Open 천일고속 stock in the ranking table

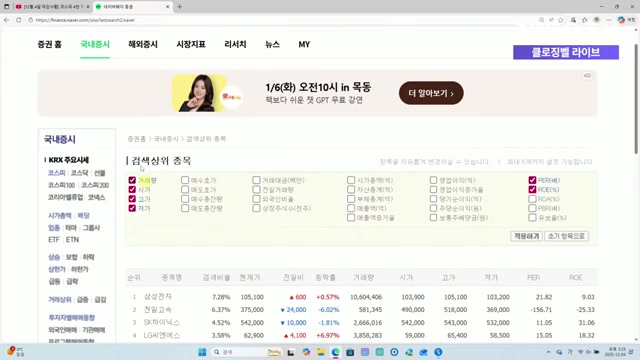click(x=158, y=310)
